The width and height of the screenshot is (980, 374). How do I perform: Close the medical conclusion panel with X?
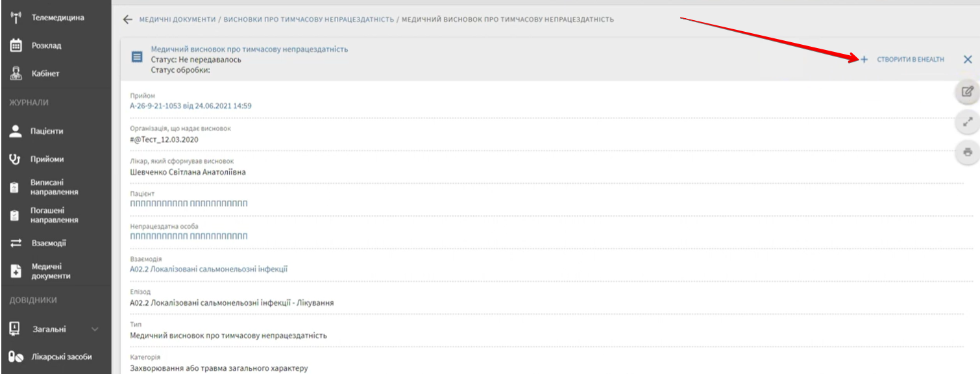[x=968, y=60]
